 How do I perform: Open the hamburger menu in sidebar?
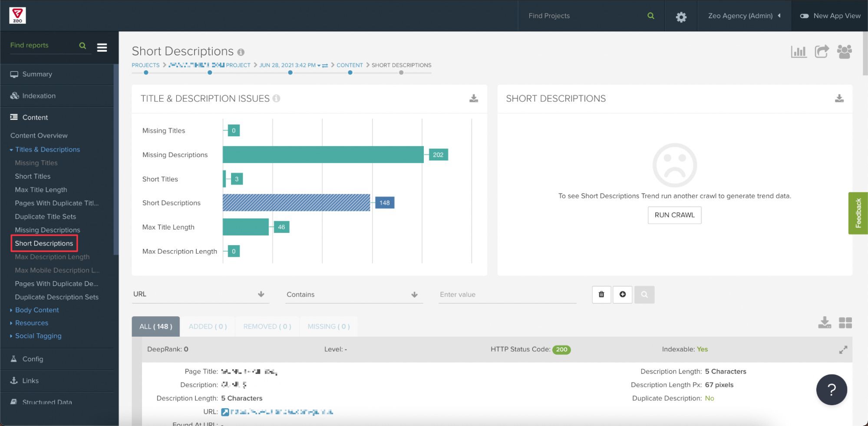click(x=102, y=47)
